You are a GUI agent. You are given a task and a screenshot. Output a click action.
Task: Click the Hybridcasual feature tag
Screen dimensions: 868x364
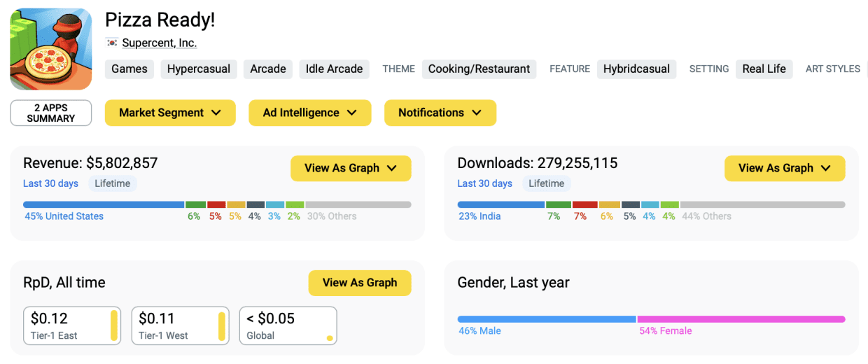636,69
